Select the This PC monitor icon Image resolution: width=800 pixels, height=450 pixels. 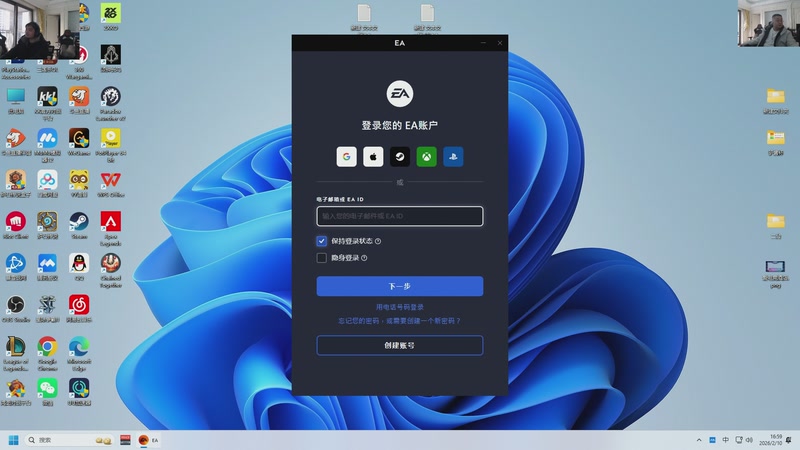(16, 100)
